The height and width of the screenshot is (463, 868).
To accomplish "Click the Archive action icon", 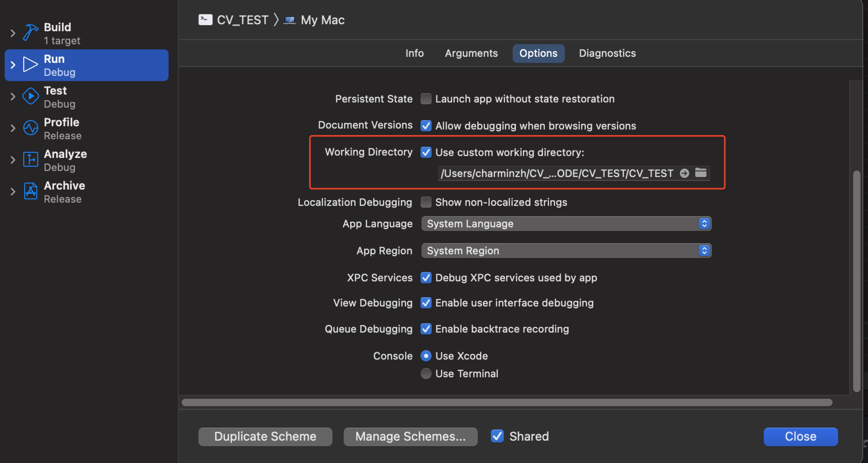I will [x=31, y=191].
